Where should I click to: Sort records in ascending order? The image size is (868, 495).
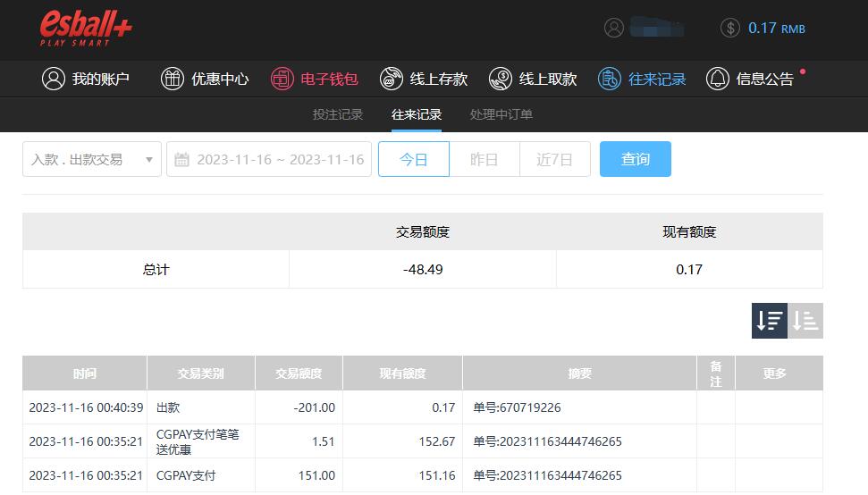pos(805,321)
